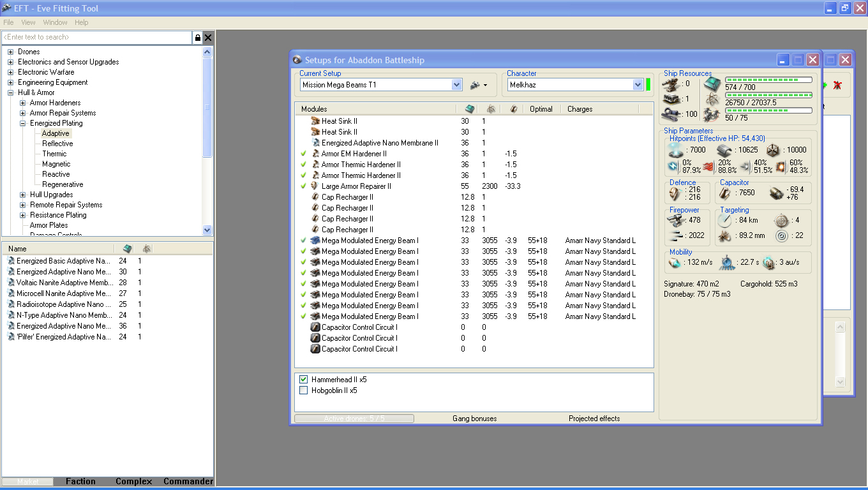Click the CPU usage bar showing 574 / 700

pos(768,80)
